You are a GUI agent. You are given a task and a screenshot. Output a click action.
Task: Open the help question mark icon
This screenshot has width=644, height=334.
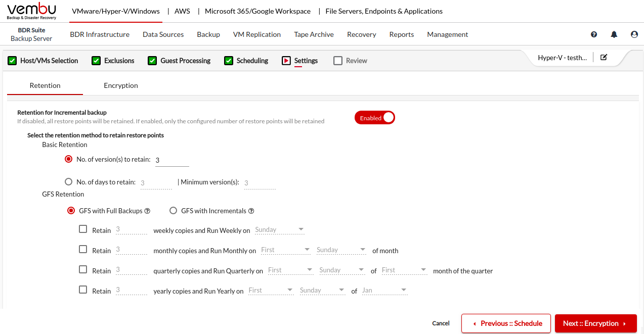pos(594,35)
